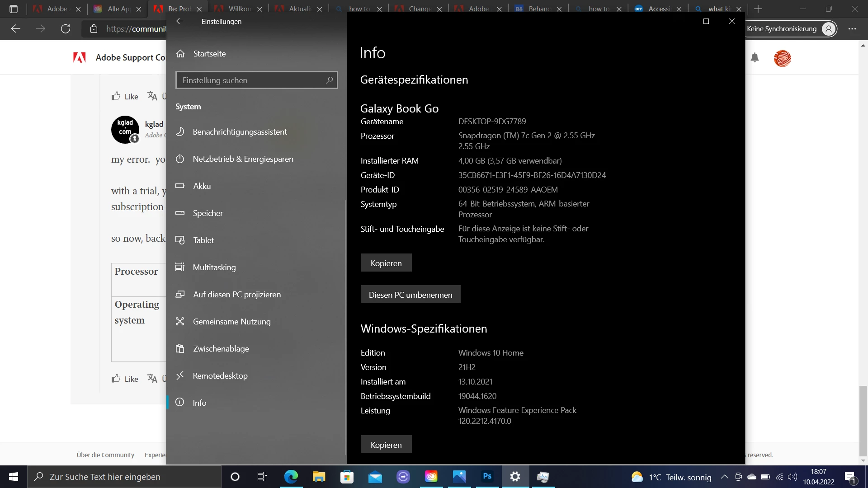Click Adobe notifications bell icon
Screen dimensions: 868x488
755,58
